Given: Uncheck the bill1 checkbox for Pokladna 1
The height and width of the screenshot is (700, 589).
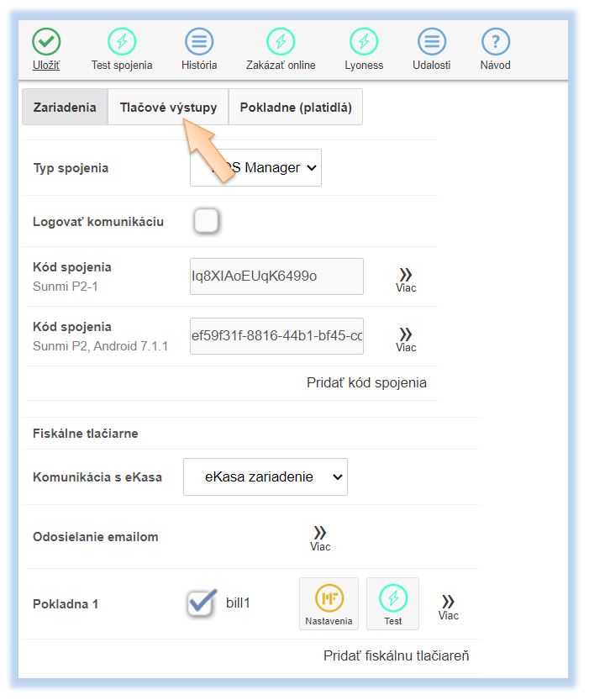Looking at the screenshot, I should (x=201, y=603).
